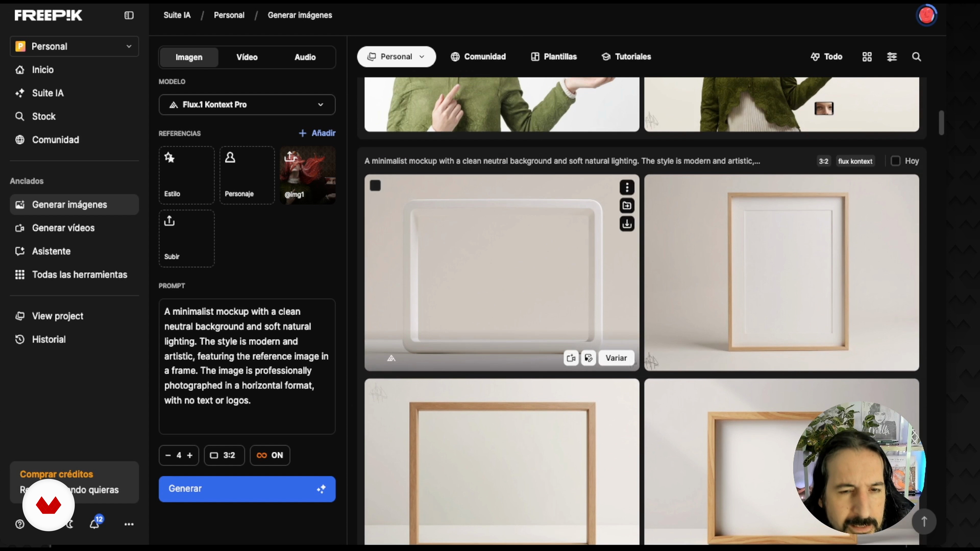Generate video from first mockup image icon

[x=571, y=358]
